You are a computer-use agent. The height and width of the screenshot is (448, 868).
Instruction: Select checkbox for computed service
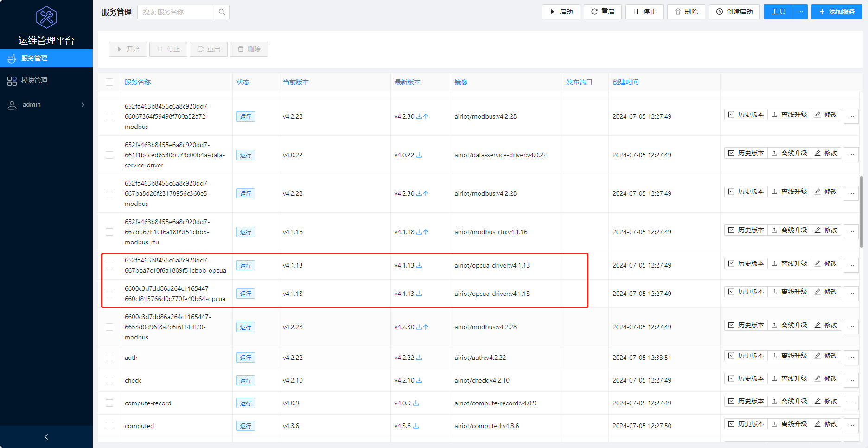tap(109, 426)
